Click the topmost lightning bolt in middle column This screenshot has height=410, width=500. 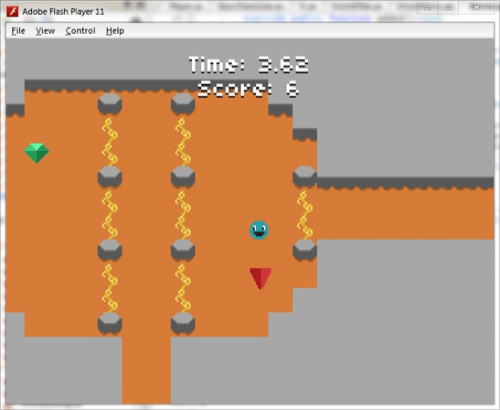point(183,141)
